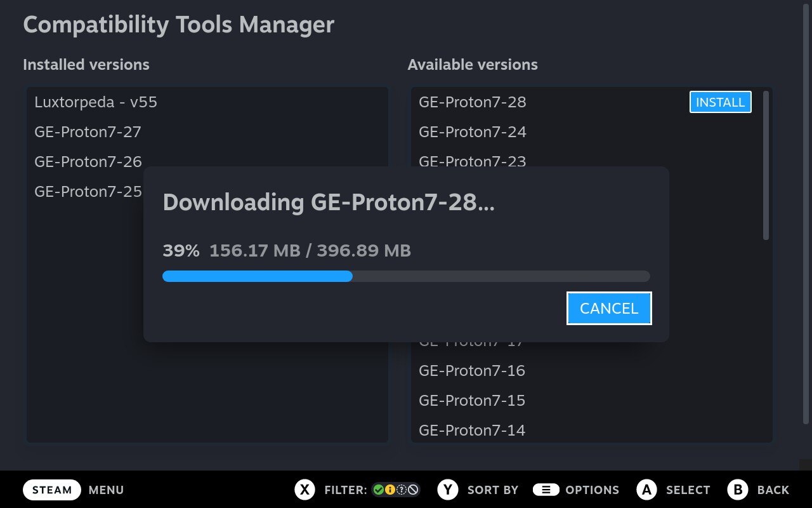Click the Compatibility Tools Manager title
This screenshot has width=812, height=508.
pos(178,25)
